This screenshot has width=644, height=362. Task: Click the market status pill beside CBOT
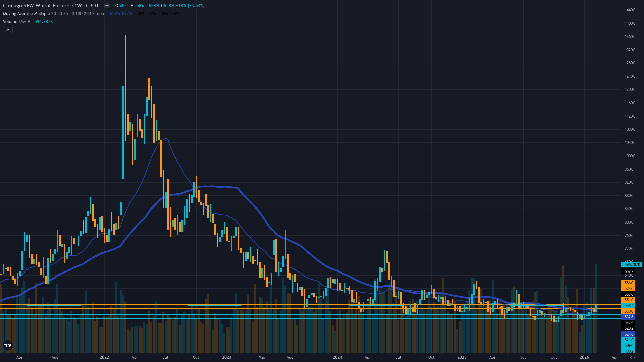tap(107, 5)
